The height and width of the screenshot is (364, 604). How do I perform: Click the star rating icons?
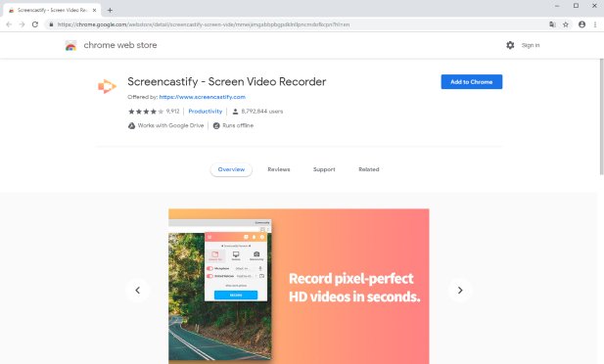pyautogui.click(x=146, y=112)
